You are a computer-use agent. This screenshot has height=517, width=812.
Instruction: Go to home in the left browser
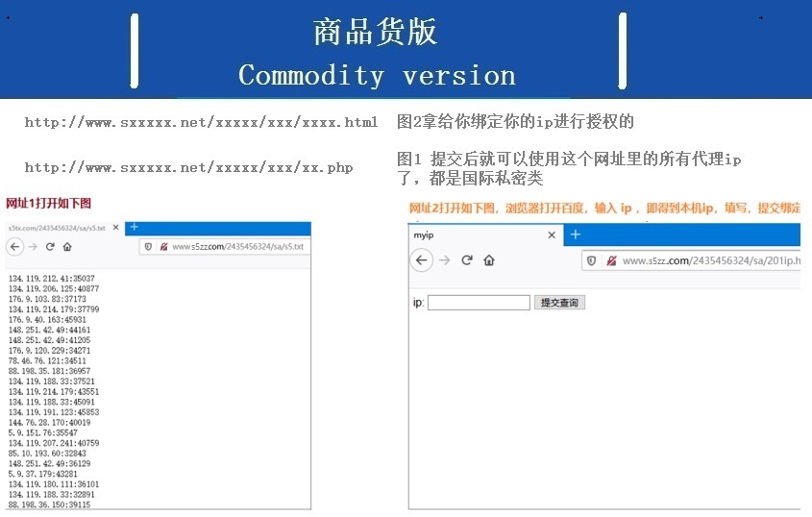pyautogui.click(x=66, y=247)
